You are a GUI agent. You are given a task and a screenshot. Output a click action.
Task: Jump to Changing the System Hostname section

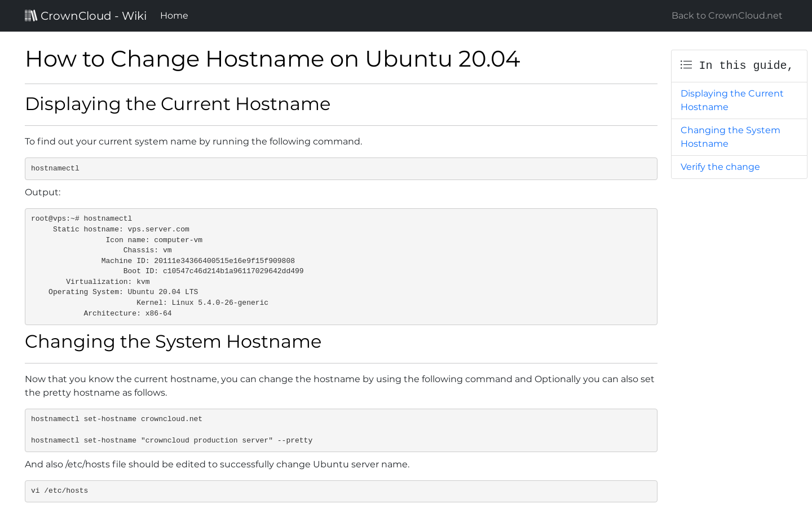point(730,137)
